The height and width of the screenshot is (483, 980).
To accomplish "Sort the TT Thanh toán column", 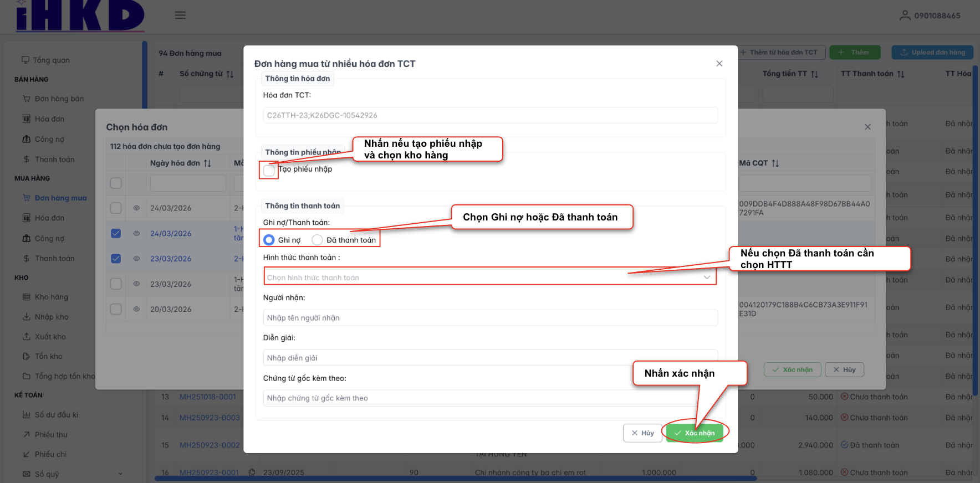I will coord(901,74).
